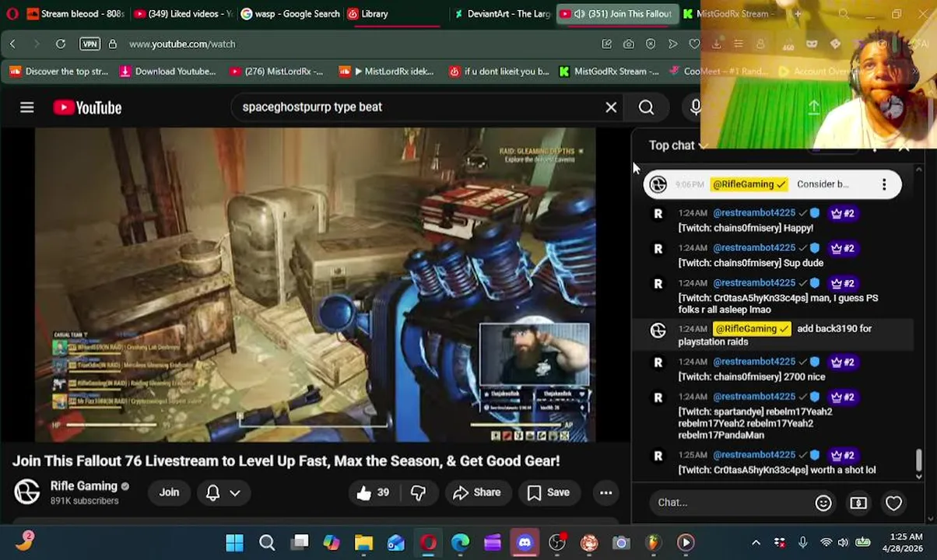
Task: Open Task View on taskbar
Action: (x=300, y=542)
